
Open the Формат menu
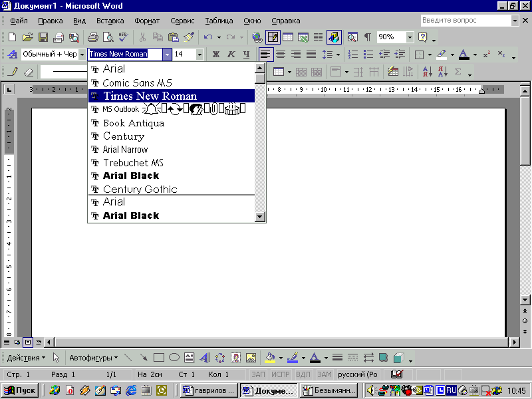147,21
